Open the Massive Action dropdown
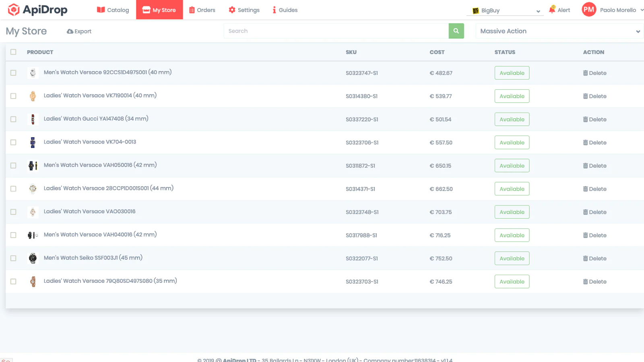Viewport: 644px width, 362px height. [x=559, y=31]
